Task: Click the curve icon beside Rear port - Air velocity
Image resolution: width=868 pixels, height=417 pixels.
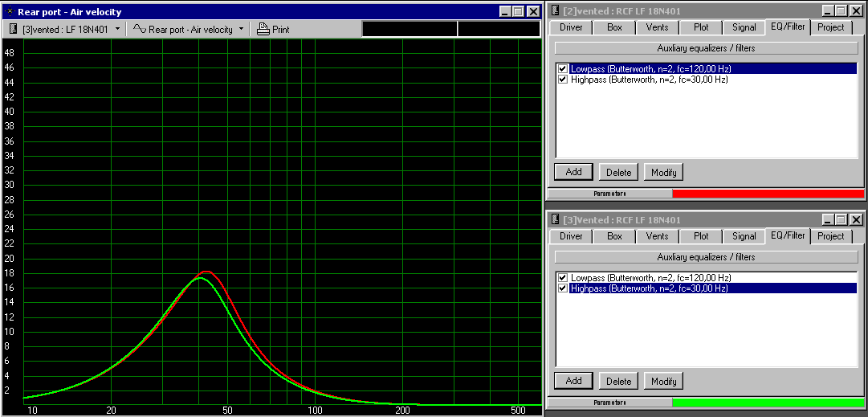Action: (139, 29)
